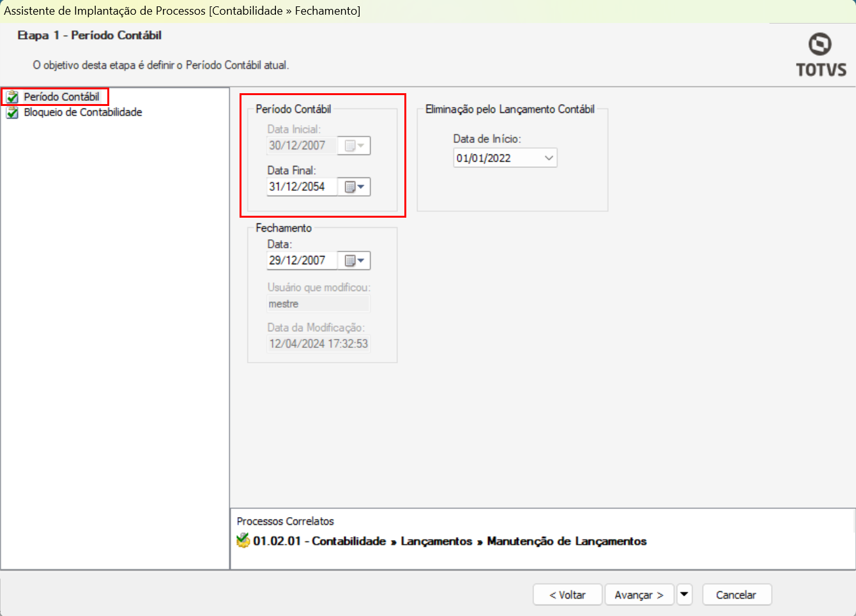Edit Fechamento Data field 29/12/2007

[302, 260]
